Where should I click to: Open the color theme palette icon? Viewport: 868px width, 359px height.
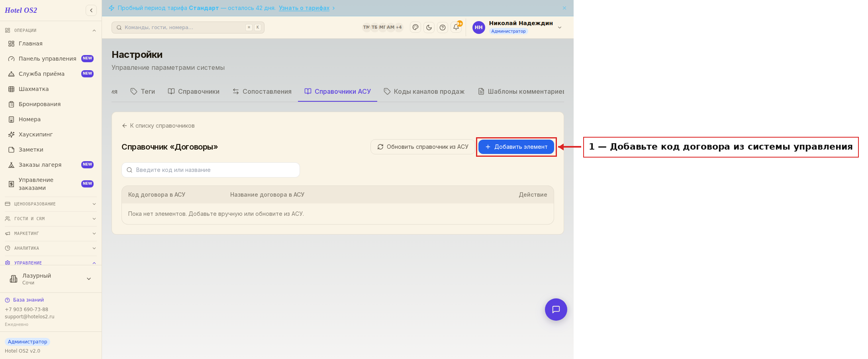(x=415, y=28)
